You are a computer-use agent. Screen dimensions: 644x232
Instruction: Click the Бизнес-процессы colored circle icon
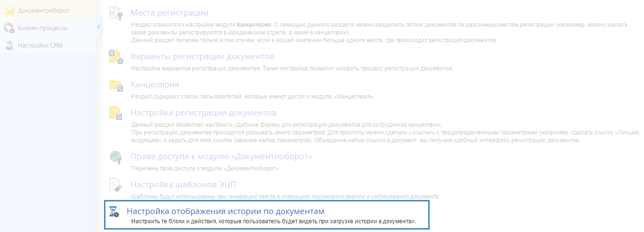pyautogui.click(x=9, y=28)
